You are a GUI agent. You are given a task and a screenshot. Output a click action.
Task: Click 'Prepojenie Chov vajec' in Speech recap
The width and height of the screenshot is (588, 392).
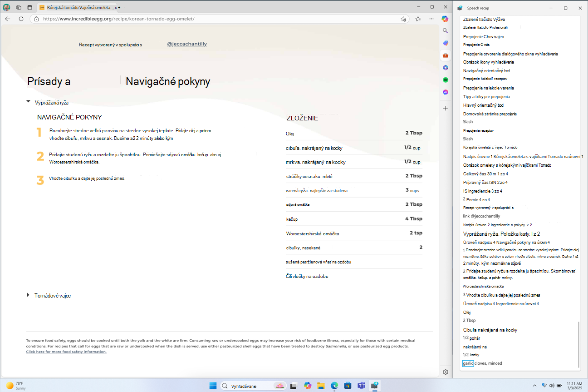pos(483,36)
